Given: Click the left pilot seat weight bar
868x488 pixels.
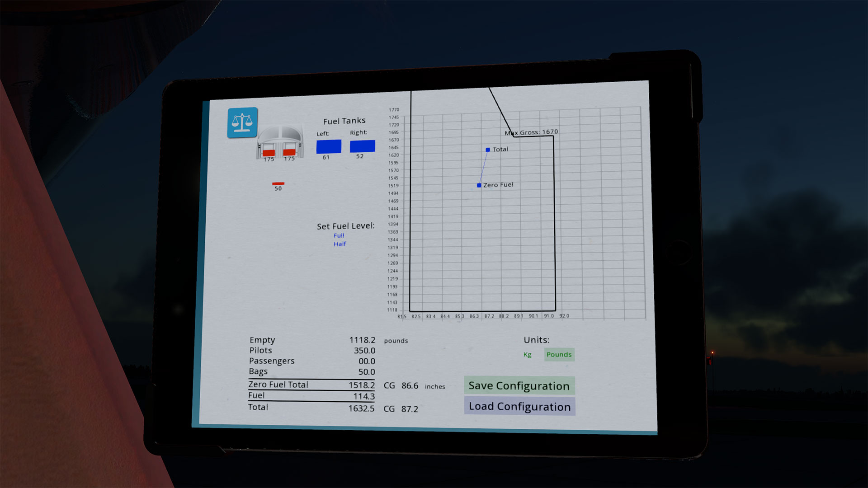Looking at the screenshot, I should [269, 152].
